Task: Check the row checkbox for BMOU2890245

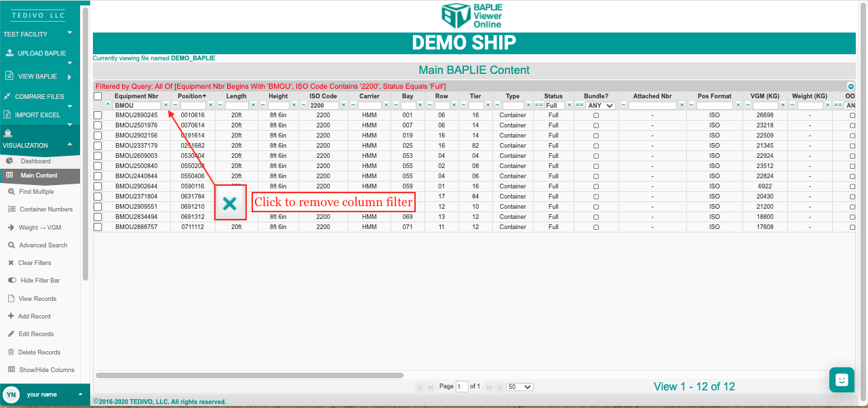Action: click(x=98, y=115)
